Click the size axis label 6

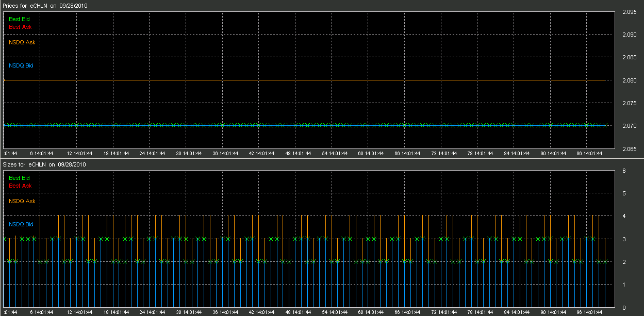[x=624, y=171]
